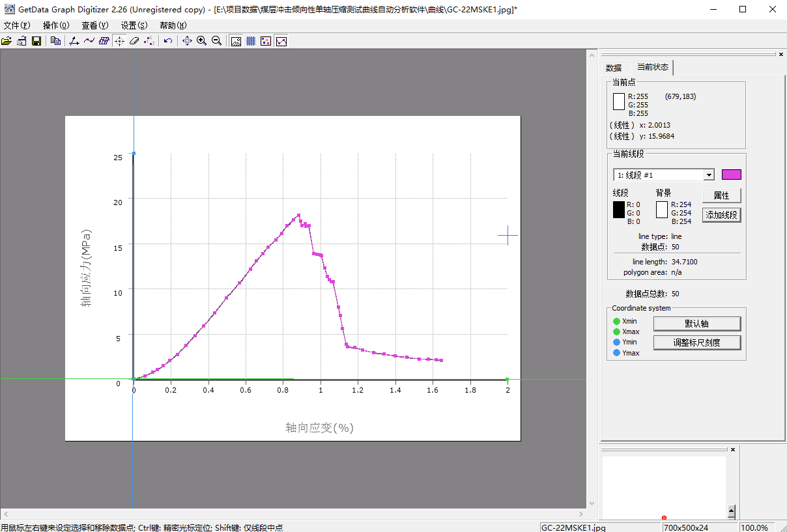Click the magnifier panel spinner control
This screenshot has height=532, width=787.
pos(732,511)
